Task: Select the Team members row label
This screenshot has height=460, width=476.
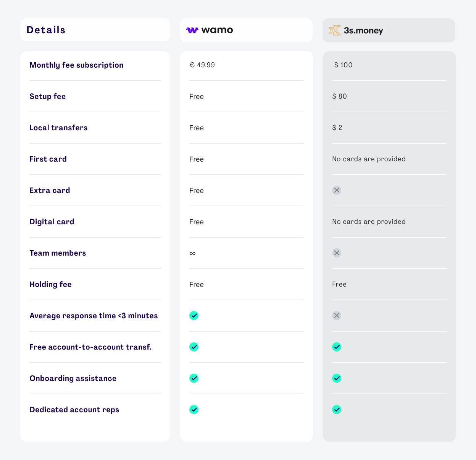Action: 58,253
